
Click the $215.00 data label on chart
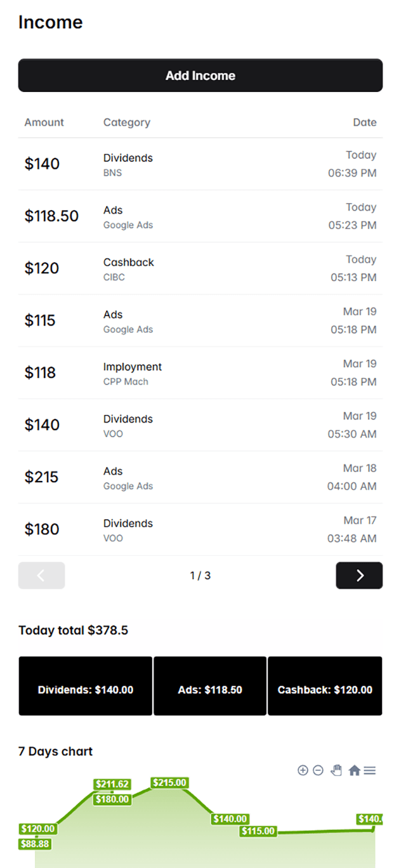169,784
